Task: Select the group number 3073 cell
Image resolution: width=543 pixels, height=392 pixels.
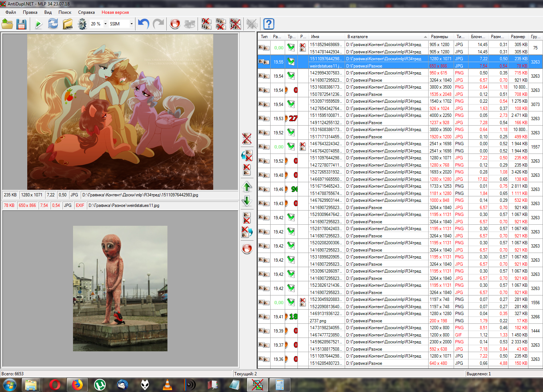Action: click(x=535, y=104)
